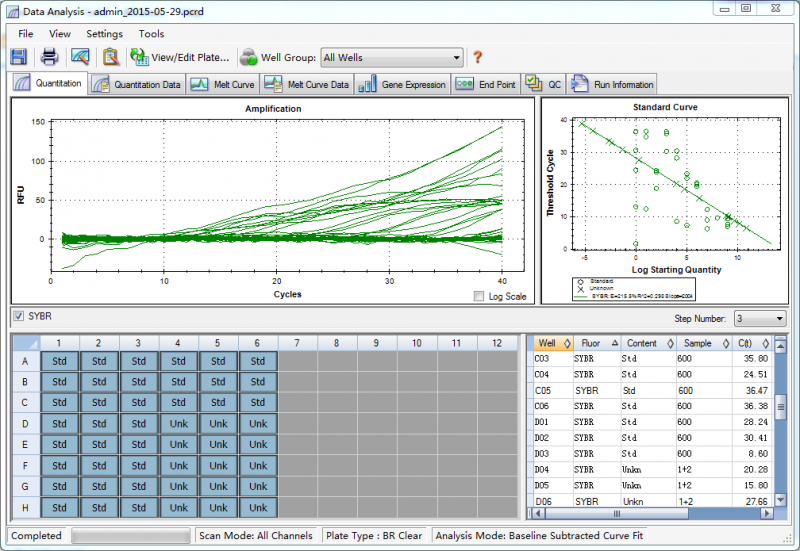This screenshot has width=800, height=551.
Task: Click the Save icon in toolbar
Action: [19, 57]
